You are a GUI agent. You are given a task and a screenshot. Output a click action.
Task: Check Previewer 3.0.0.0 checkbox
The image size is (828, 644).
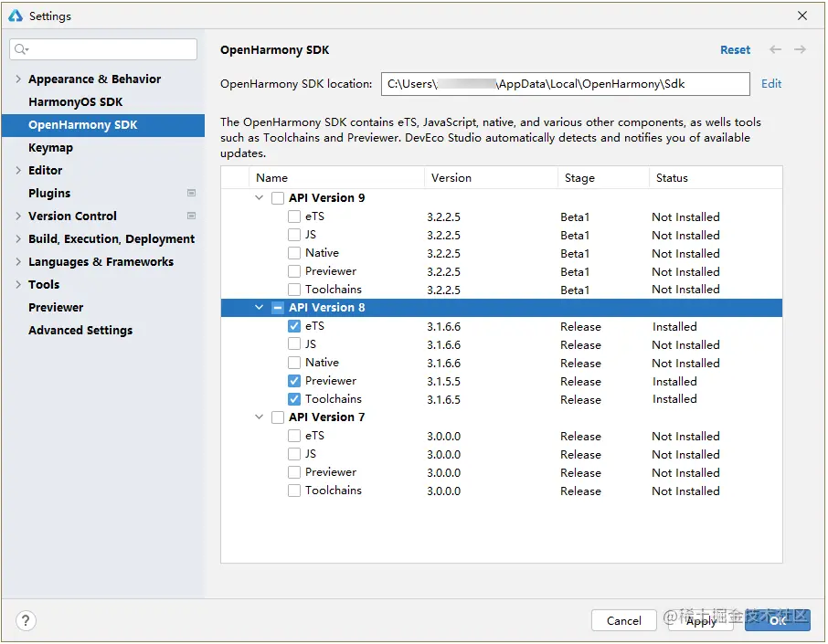coord(294,472)
